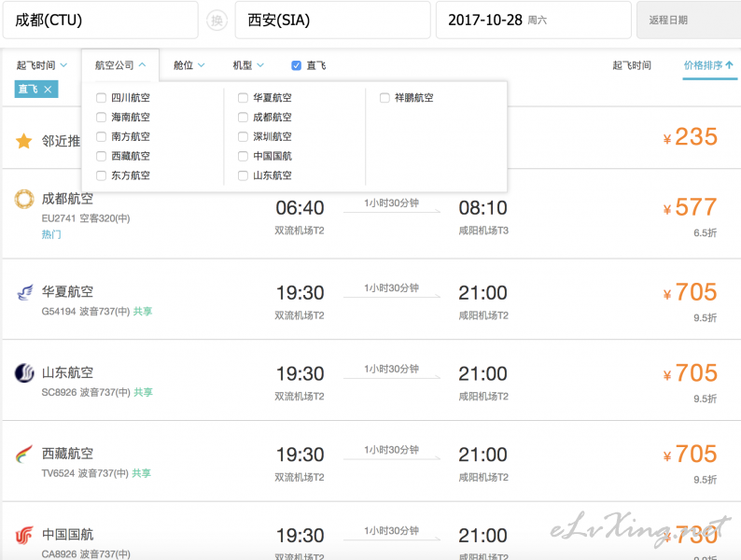Select the ¥577 成都航空 fare
The image size is (741, 560).
691,207
